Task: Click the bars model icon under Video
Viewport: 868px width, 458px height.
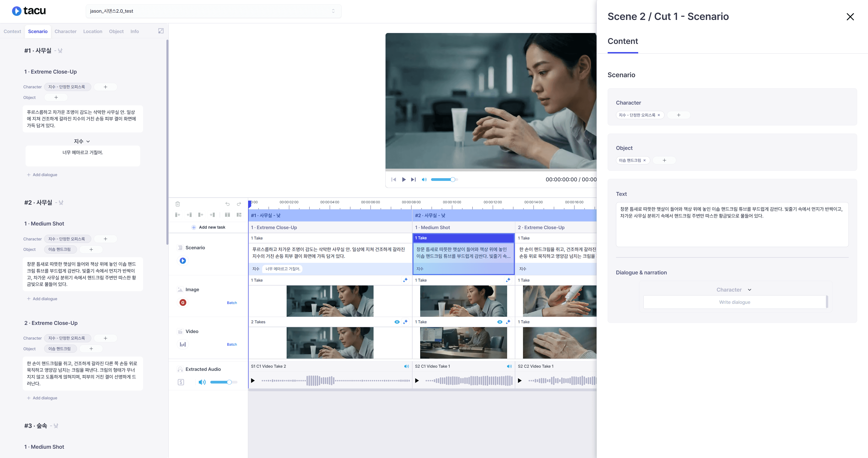Action: click(183, 344)
